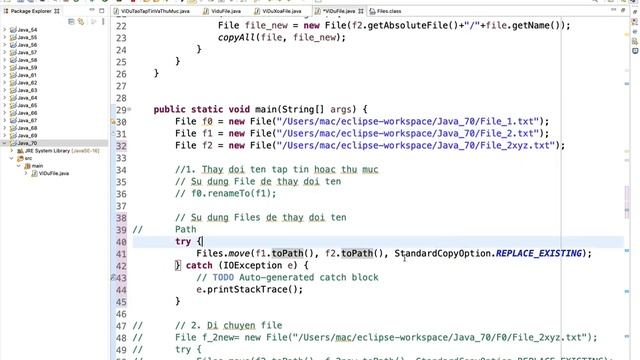
Task: Collapse the main package
Action: (x=19, y=166)
